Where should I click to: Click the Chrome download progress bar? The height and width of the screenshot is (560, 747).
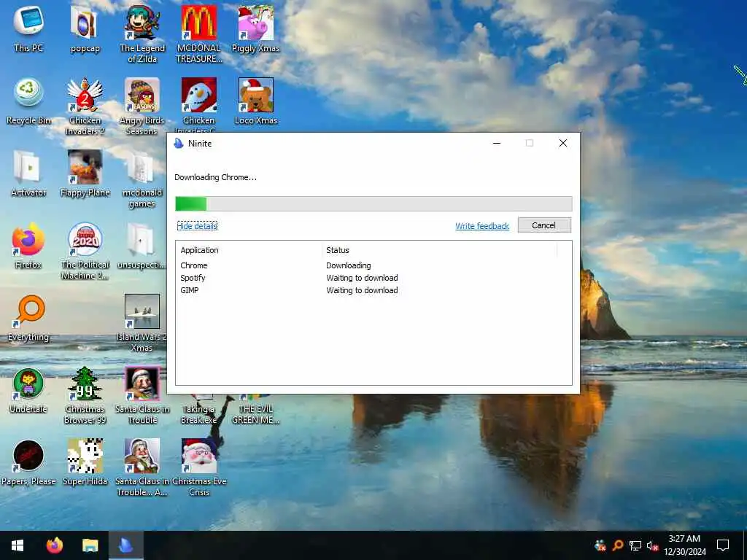pyautogui.click(x=373, y=204)
